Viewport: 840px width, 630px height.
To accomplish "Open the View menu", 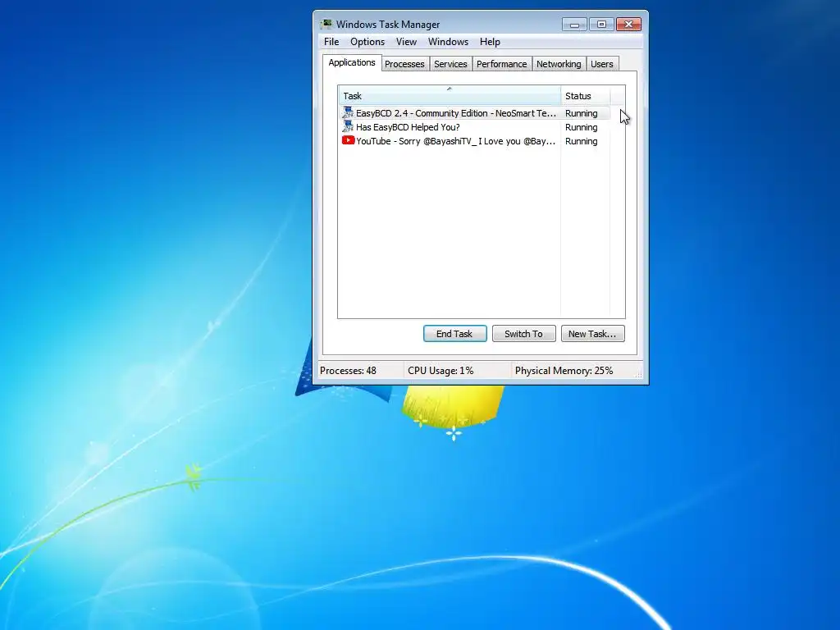I will [x=406, y=42].
